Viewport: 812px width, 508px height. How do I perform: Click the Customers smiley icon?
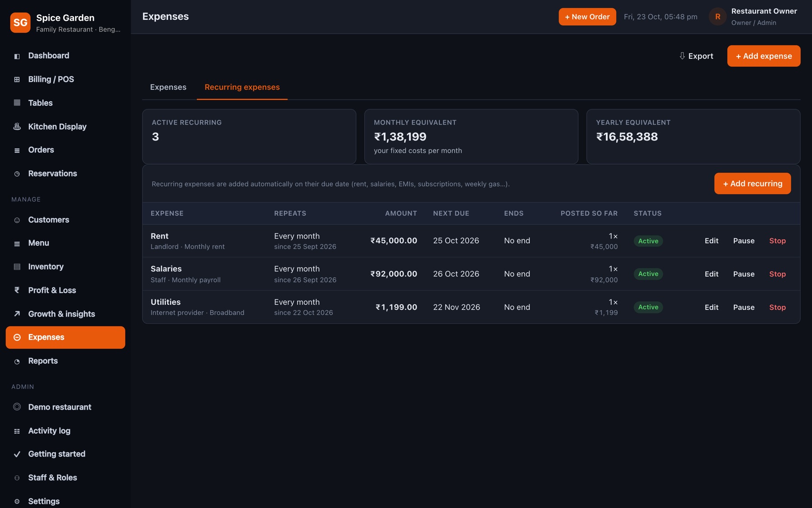[x=17, y=220]
